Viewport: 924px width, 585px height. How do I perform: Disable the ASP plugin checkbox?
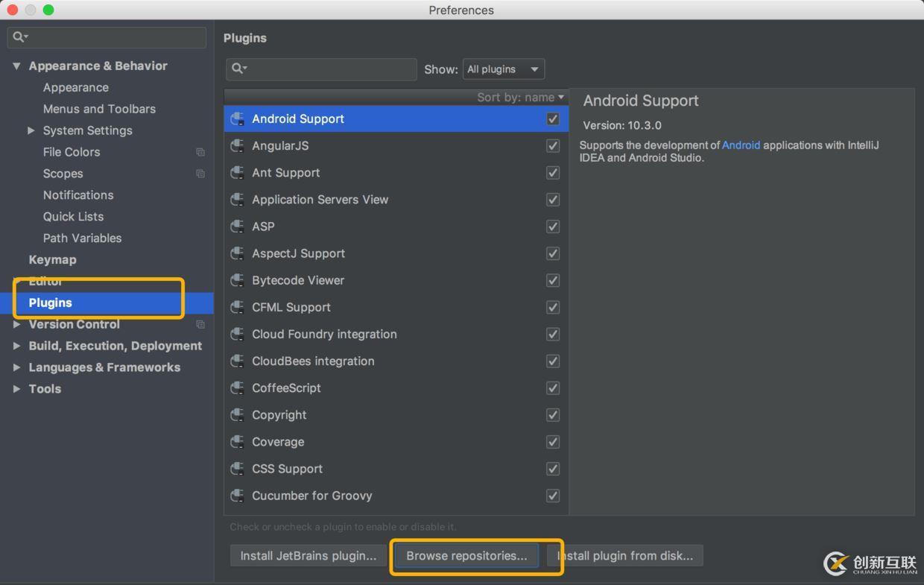tap(553, 226)
